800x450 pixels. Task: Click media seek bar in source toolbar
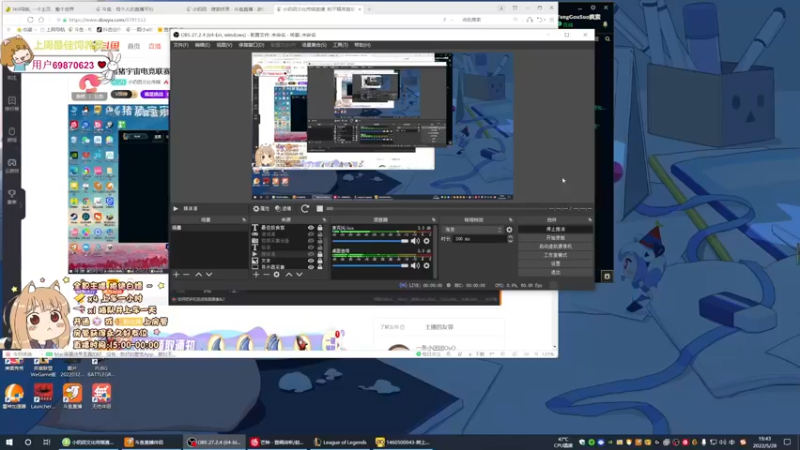(x=436, y=208)
